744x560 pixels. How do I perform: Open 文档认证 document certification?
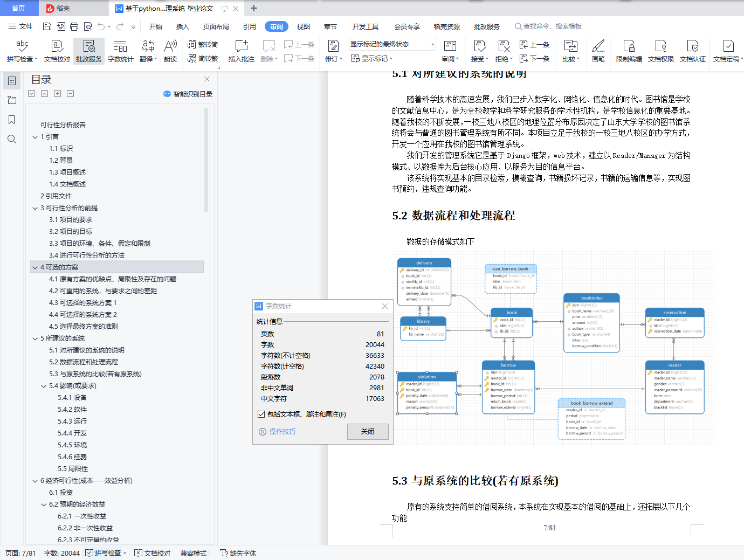[x=693, y=51]
